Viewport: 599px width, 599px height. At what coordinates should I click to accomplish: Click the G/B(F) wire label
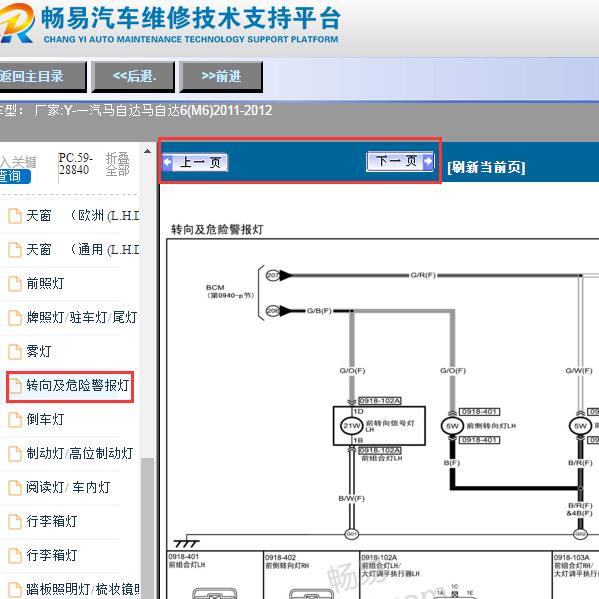tap(319, 311)
